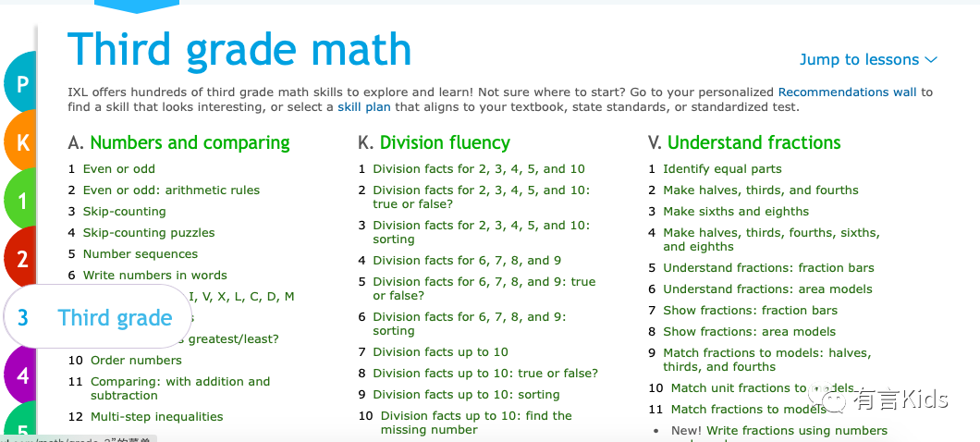The image size is (980, 442).
Task: Open Division facts for 2, 3, 4, 5, and 10
Action: (479, 169)
